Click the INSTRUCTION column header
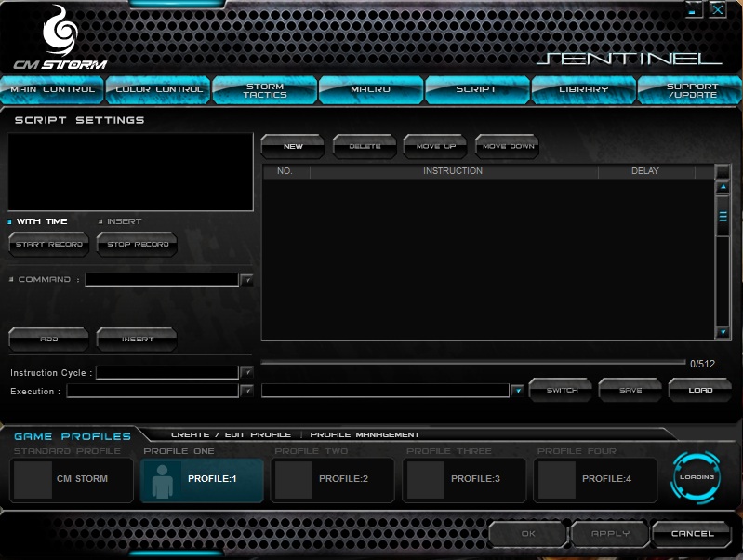 [x=453, y=171]
